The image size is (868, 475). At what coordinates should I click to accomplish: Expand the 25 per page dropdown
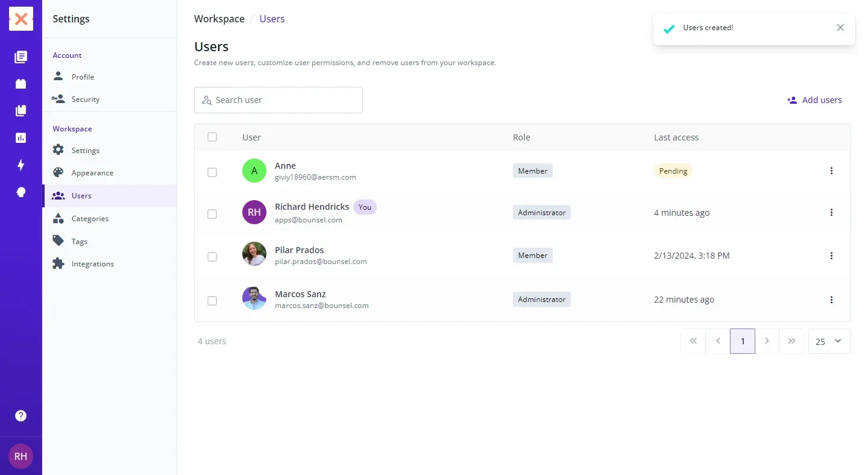(x=829, y=341)
